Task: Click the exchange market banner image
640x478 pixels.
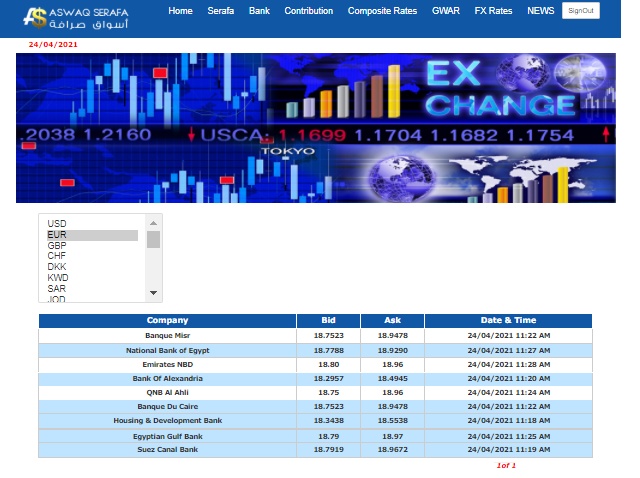Action: point(316,128)
